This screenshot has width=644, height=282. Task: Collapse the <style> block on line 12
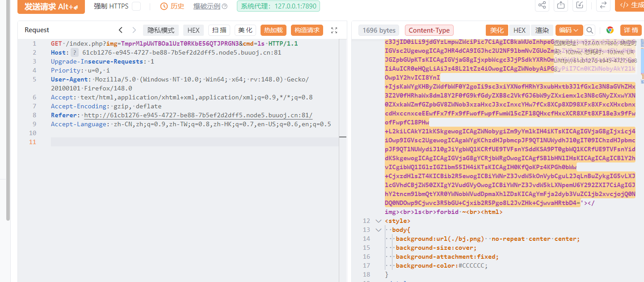point(379,221)
